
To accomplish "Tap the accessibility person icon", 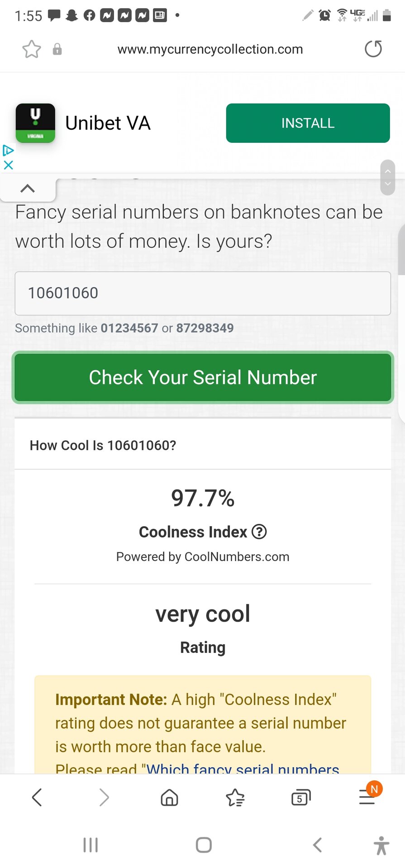I will click(381, 845).
